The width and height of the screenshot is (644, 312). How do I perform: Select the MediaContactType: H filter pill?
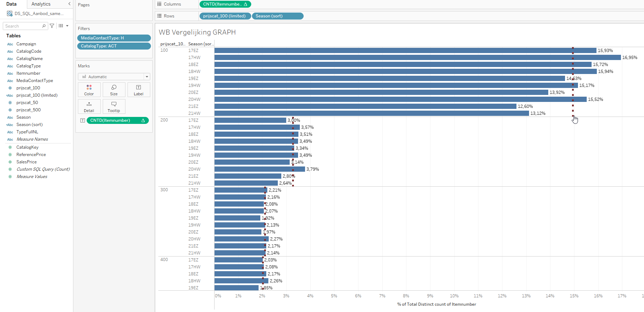point(114,38)
